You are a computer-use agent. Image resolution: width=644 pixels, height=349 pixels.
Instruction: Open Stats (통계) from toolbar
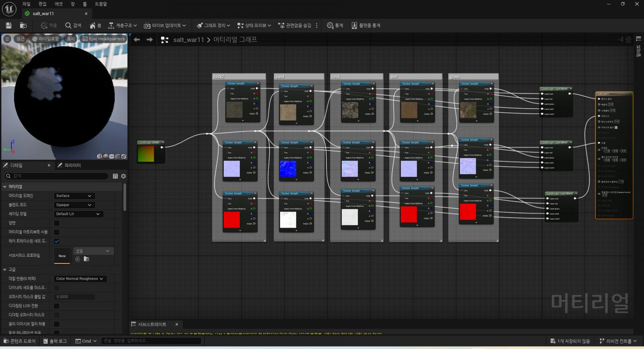[335, 25]
